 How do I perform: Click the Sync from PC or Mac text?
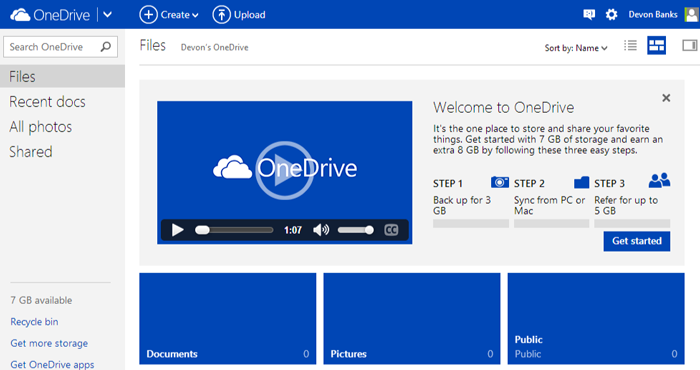[x=549, y=205]
